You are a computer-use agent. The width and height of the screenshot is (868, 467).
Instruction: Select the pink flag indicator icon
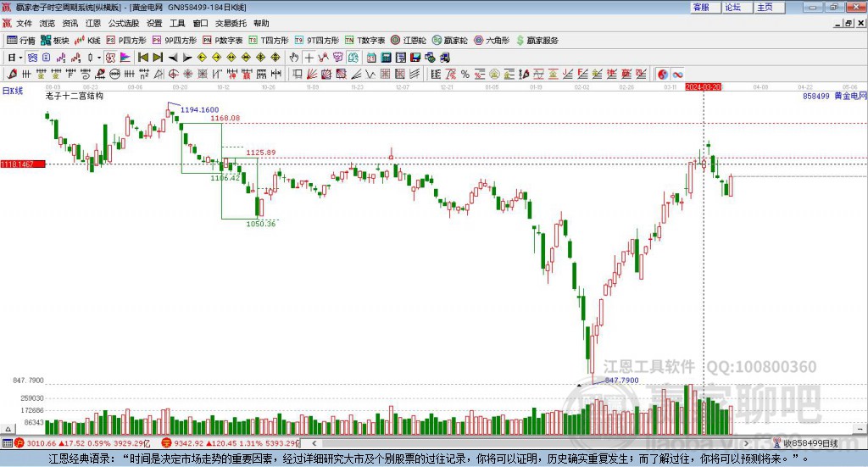point(125,58)
